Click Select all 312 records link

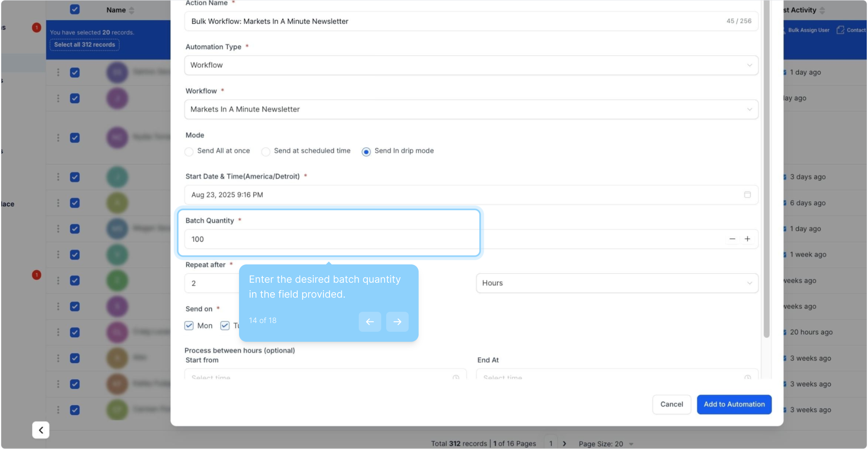(84, 44)
